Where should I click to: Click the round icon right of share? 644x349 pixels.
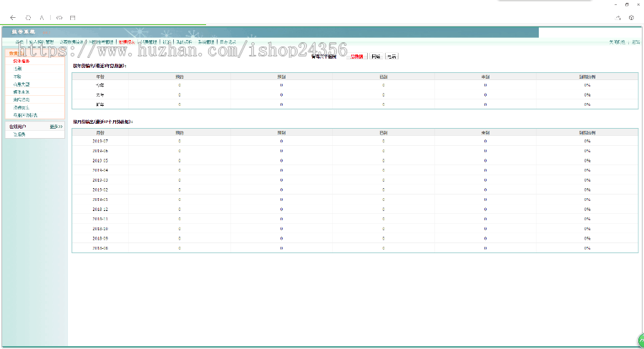click(x=631, y=17)
